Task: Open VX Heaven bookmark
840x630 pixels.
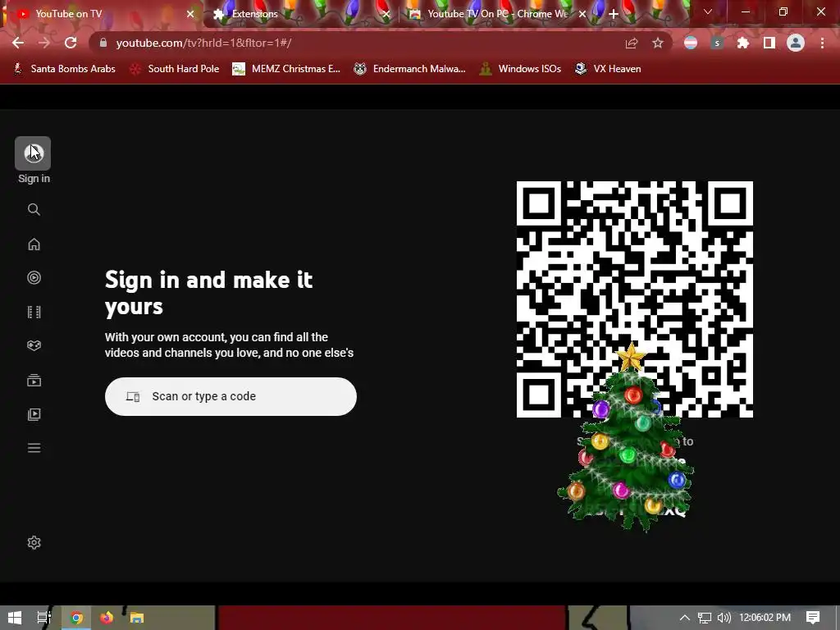Action: (608, 69)
